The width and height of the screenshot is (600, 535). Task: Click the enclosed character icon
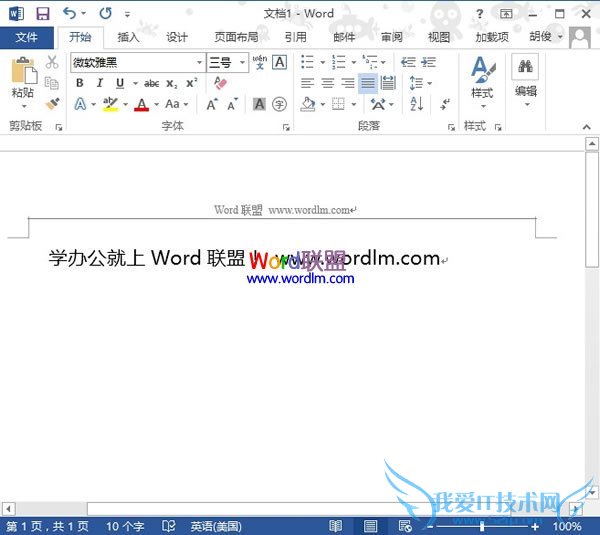279,104
